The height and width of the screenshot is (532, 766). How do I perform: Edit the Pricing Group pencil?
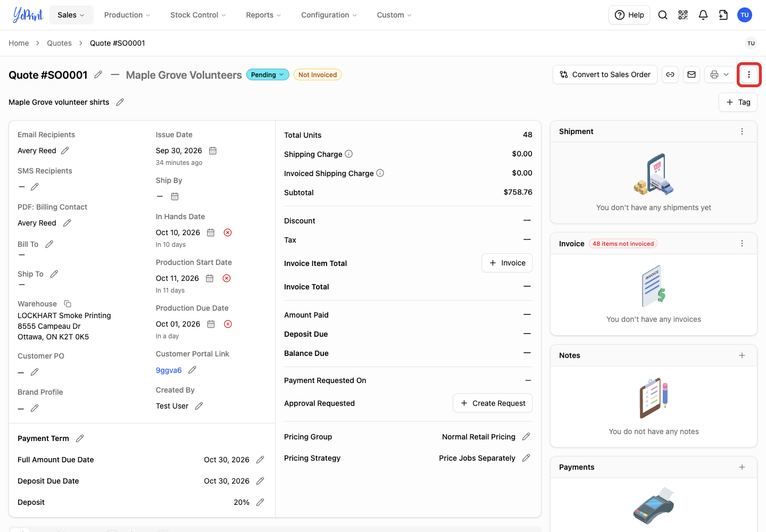coord(526,437)
